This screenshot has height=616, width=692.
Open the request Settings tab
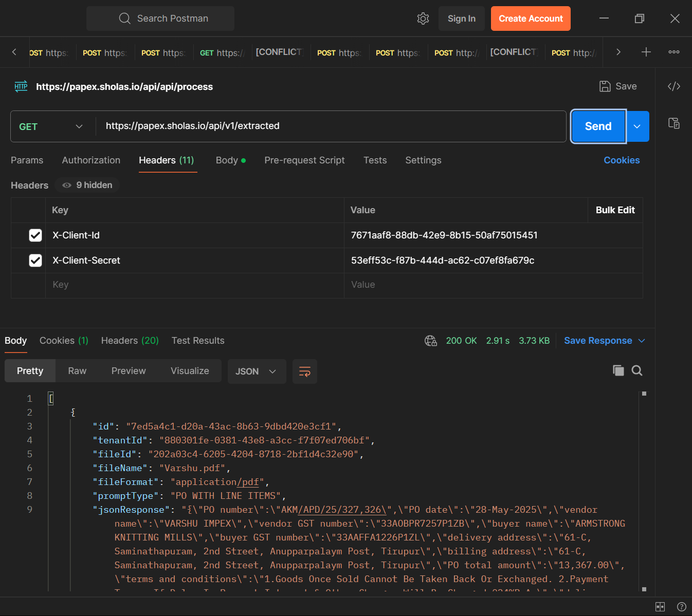point(423,160)
